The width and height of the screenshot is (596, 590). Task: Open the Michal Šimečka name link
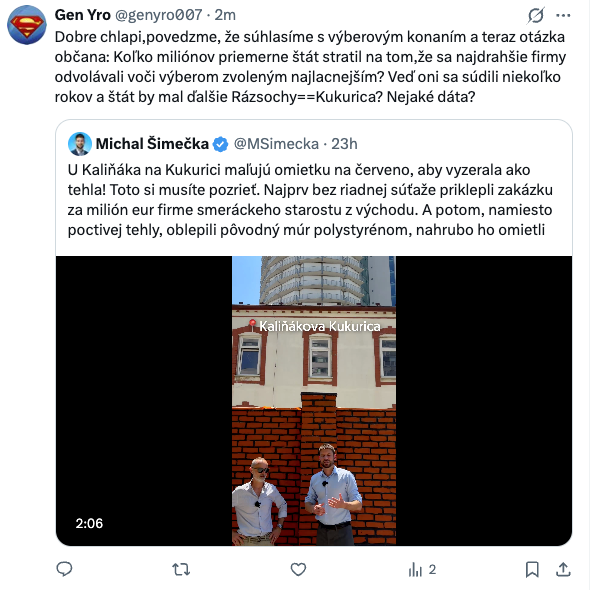click(x=152, y=144)
